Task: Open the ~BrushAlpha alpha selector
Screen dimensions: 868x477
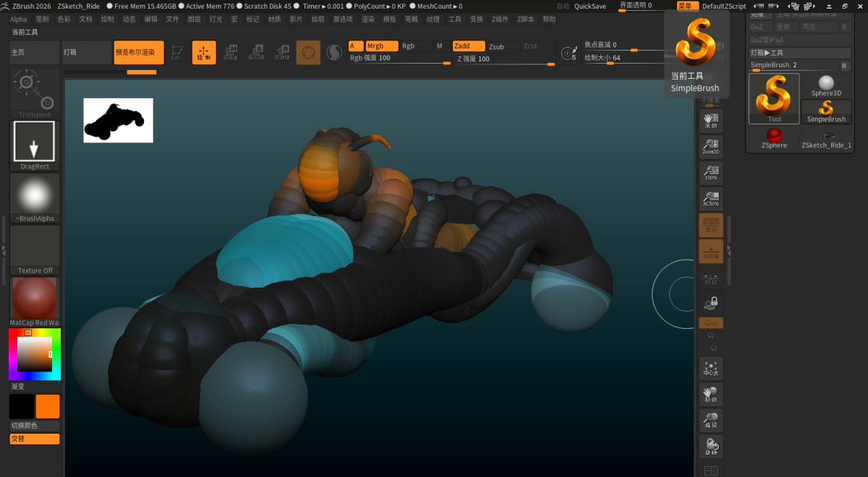Action: [34, 195]
